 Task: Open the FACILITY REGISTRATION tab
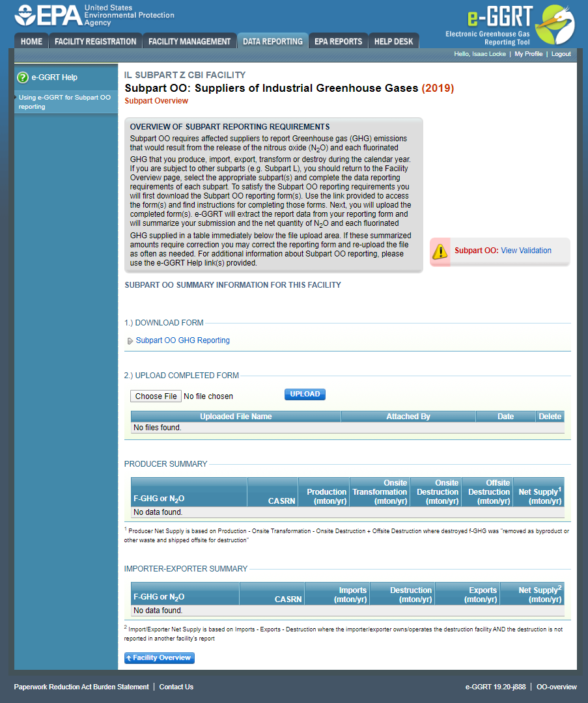click(96, 41)
